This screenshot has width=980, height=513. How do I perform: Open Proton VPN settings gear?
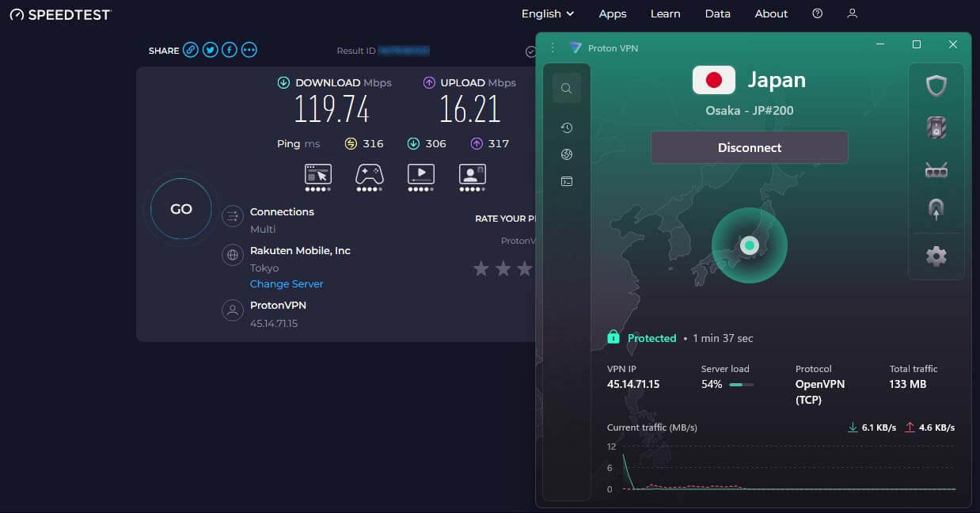[x=936, y=256]
